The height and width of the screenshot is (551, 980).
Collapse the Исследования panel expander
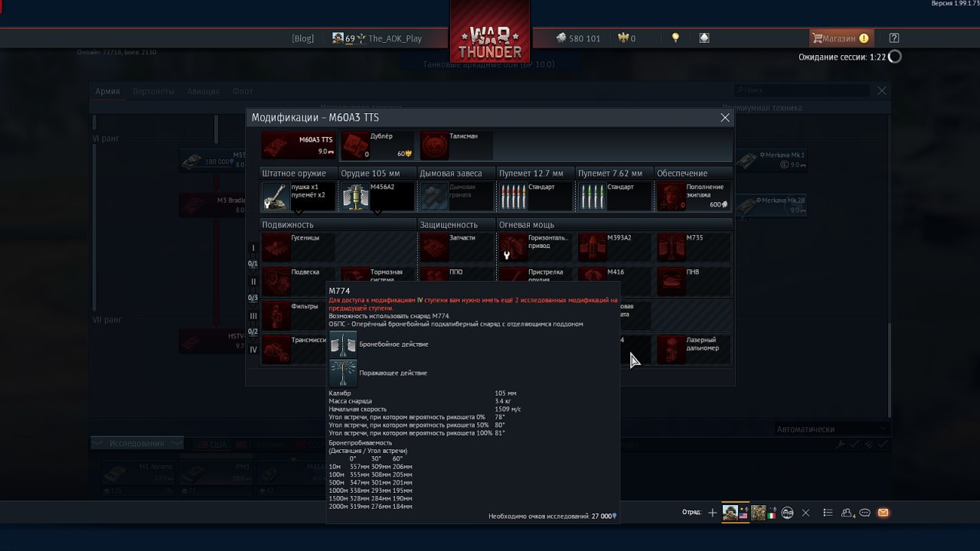tap(137, 443)
